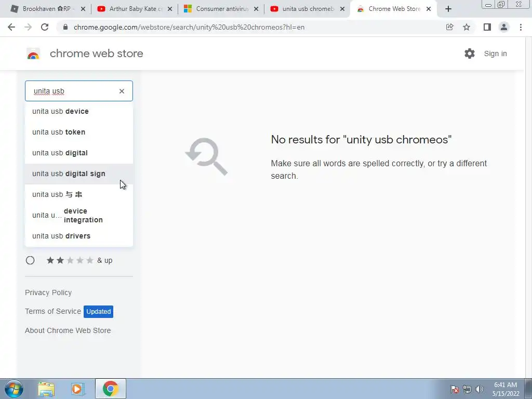Screen dimensions: 532x399
Task: Choose suggestion 'unita usb token'
Action: pyautogui.click(x=79, y=132)
